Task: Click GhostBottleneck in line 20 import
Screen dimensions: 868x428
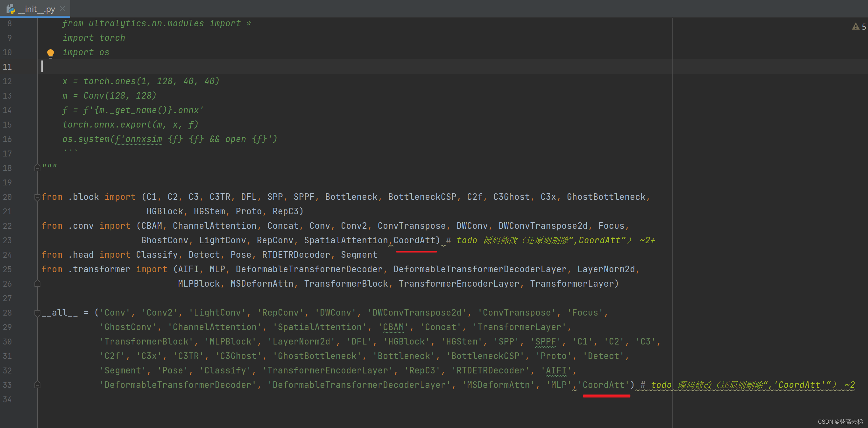Action: (x=606, y=197)
